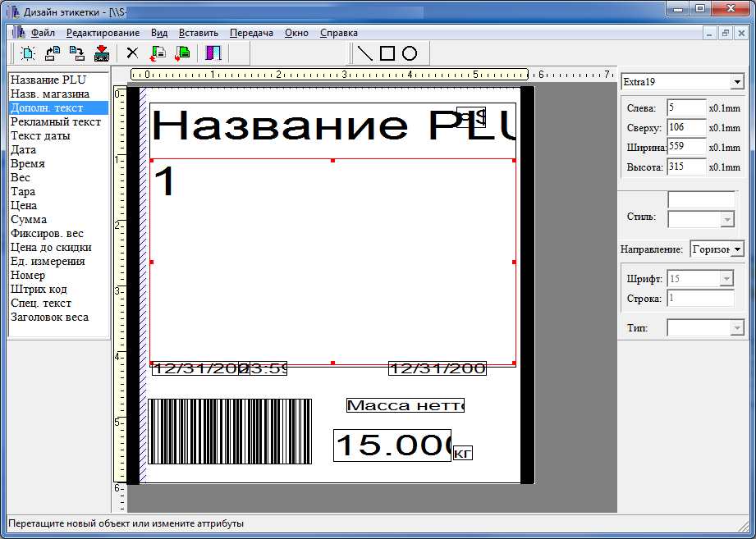Screen dimensions: 756x539
Task: Select the circle drawing tool
Action: coord(410,53)
